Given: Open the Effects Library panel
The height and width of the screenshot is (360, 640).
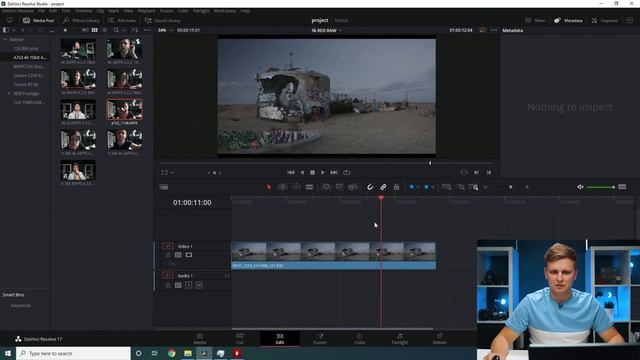Looking at the screenshot, I should click(x=81, y=20).
